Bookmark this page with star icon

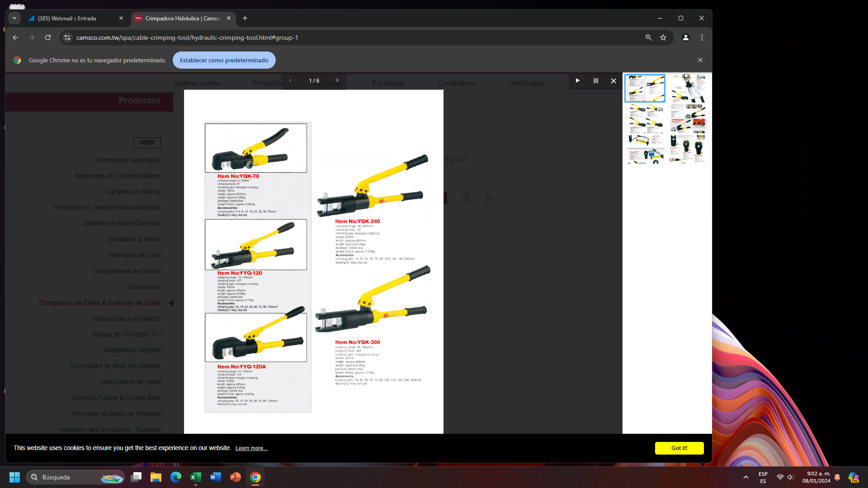(x=663, y=38)
